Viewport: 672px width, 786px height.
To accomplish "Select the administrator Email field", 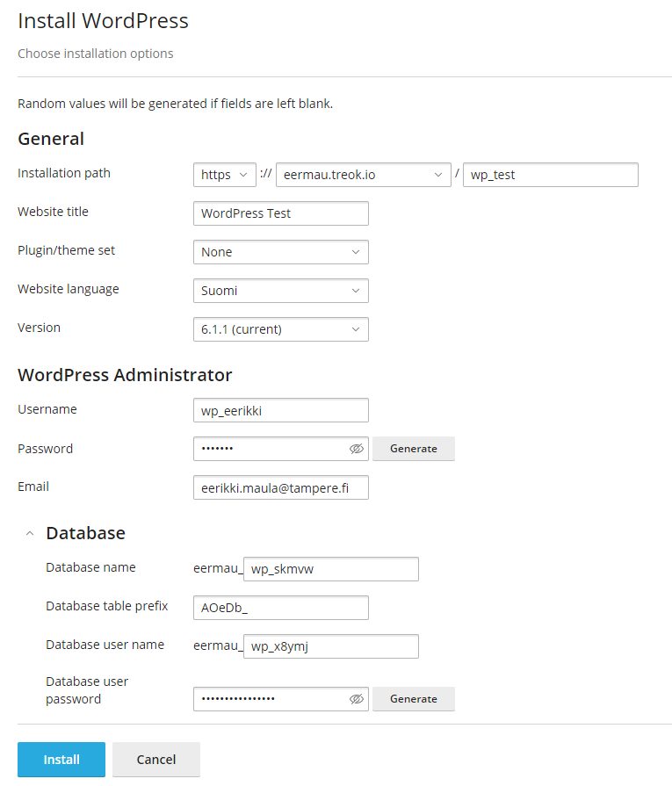I will coord(280,487).
